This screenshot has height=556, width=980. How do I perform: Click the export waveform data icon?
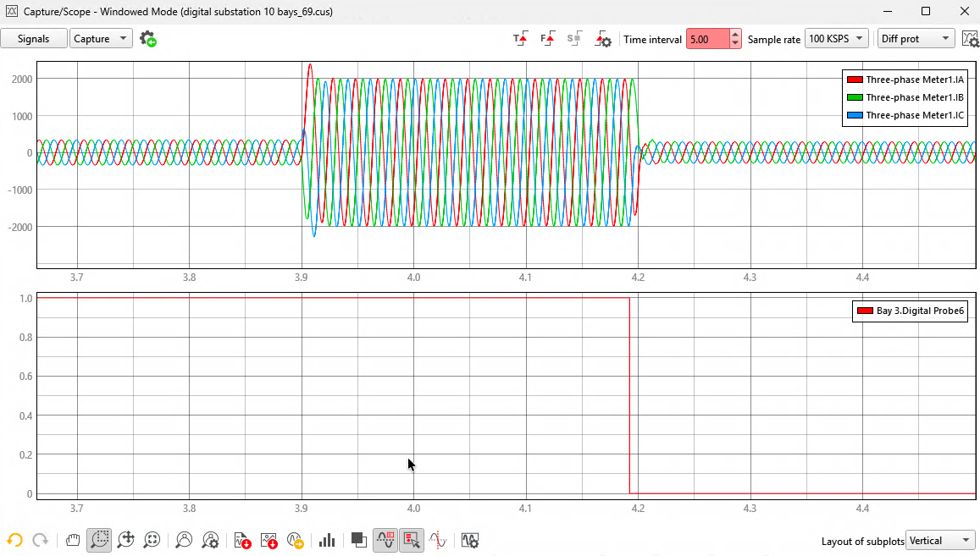pos(242,541)
